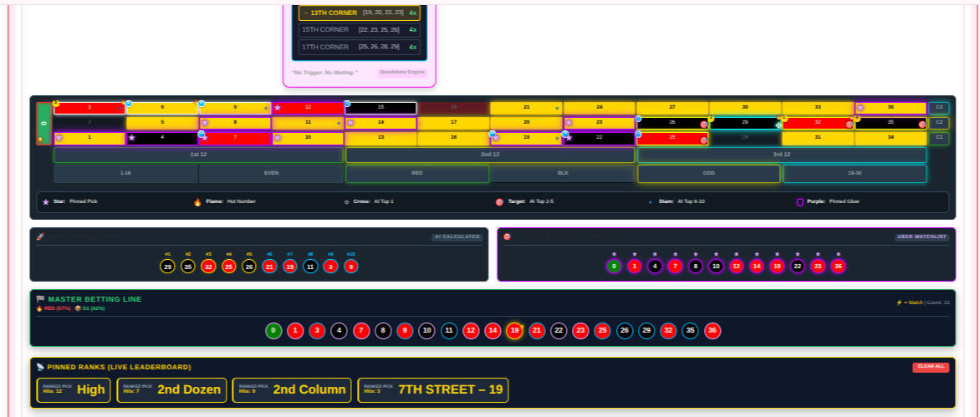The height and width of the screenshot is (417, 980).
Task: Select the C3 column bet
Action: click(938, 108)
